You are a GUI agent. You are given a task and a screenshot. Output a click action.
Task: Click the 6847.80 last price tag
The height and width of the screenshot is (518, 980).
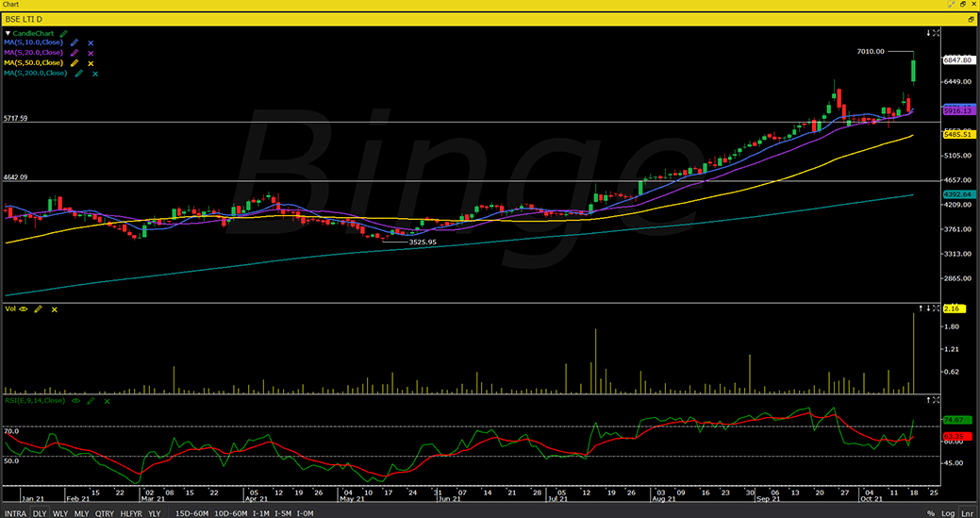pos(957,60)
